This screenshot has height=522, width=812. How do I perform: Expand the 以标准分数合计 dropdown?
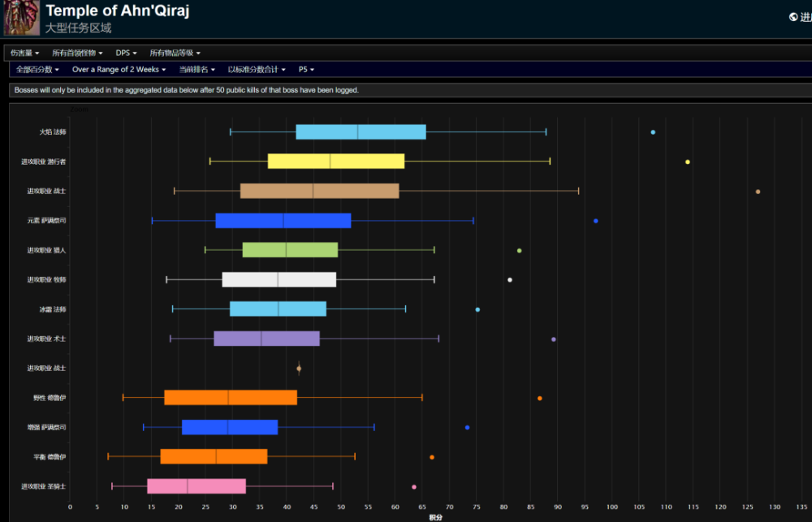[x=257, y=69]
